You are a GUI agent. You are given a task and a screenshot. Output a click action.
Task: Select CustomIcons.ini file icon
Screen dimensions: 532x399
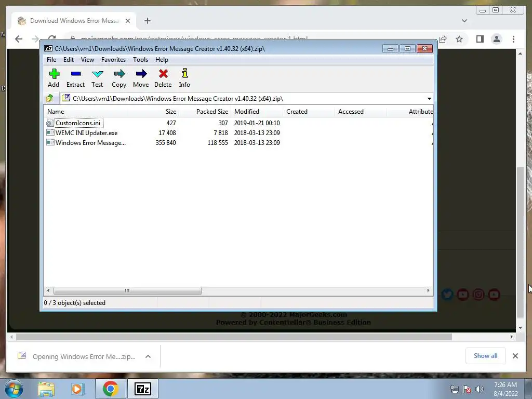tap(50, 123)
